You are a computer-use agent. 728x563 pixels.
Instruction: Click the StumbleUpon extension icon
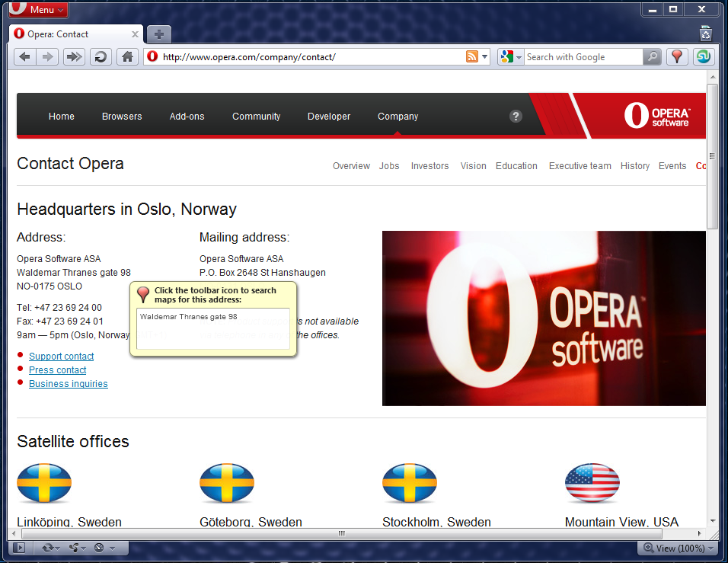tap(704, 56)
